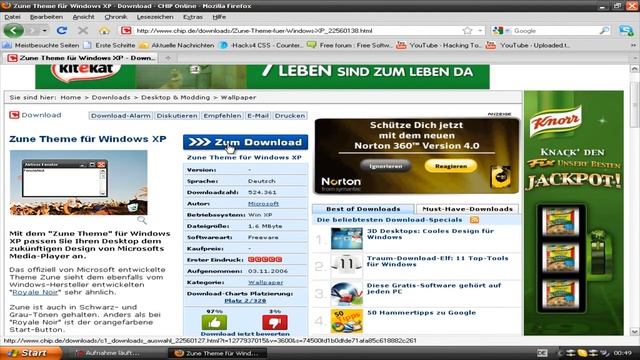Open the Microsoft author link
The width and height of the screenshot is (640, 360).
coord(263,204)
